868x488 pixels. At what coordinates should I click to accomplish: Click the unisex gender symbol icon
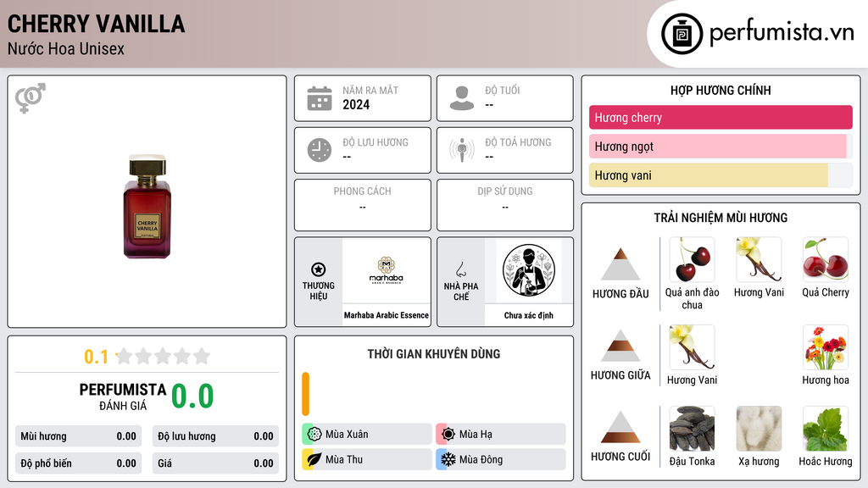tap(31, 98)
